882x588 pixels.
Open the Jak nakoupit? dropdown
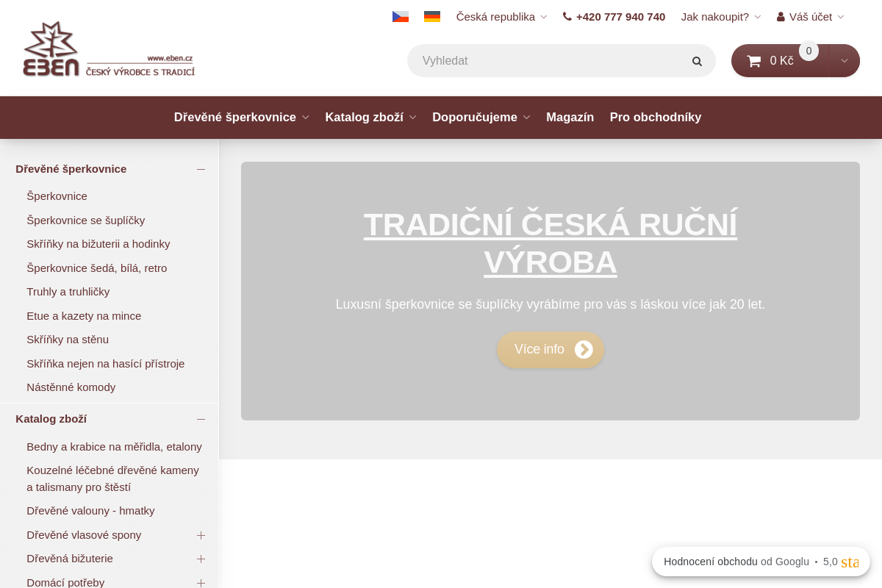[720, 17]
